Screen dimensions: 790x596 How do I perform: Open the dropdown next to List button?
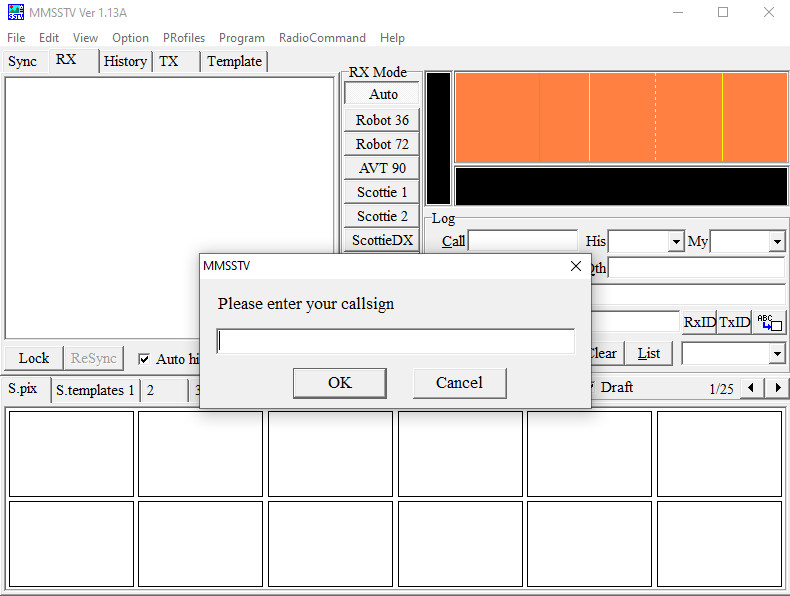(x=777, y=354)
